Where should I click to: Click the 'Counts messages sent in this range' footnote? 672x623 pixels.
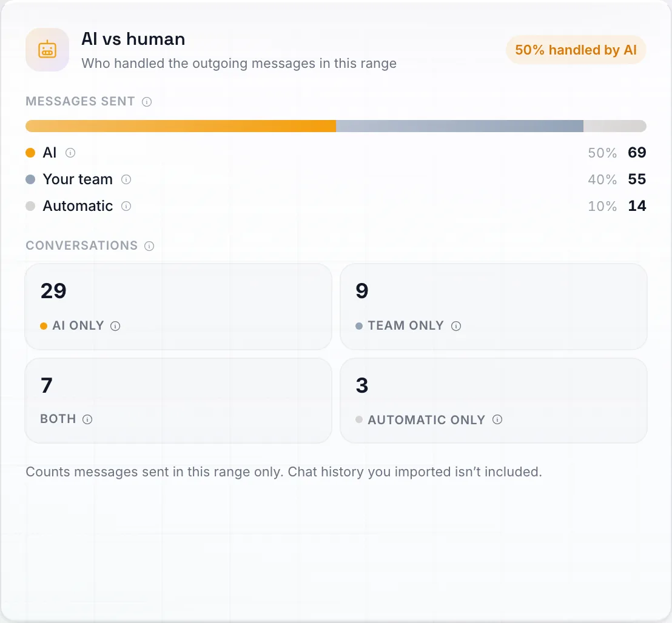click(284, 472)
